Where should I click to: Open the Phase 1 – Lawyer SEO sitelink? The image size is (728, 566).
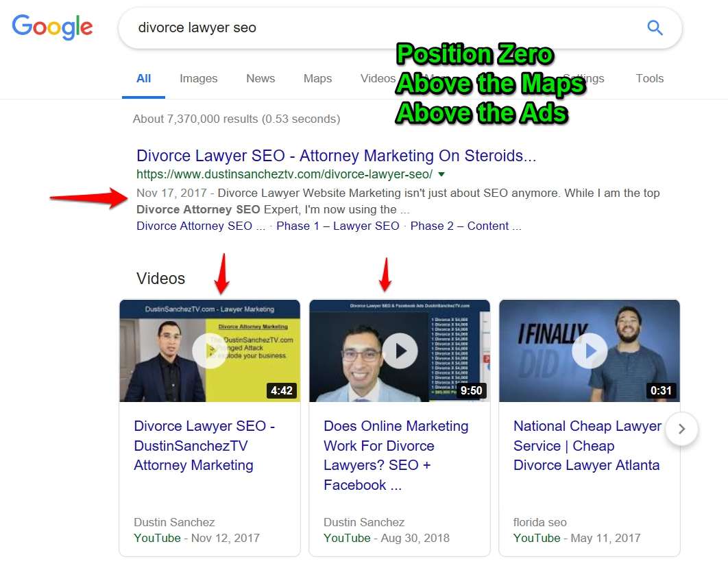pos(338,226)
